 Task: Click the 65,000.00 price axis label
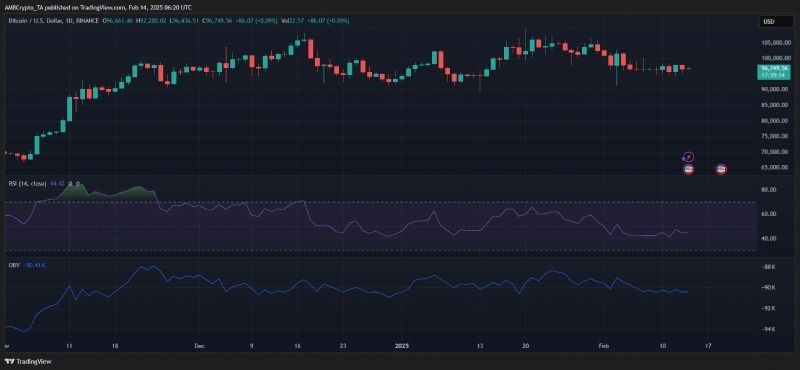(774, 167)
